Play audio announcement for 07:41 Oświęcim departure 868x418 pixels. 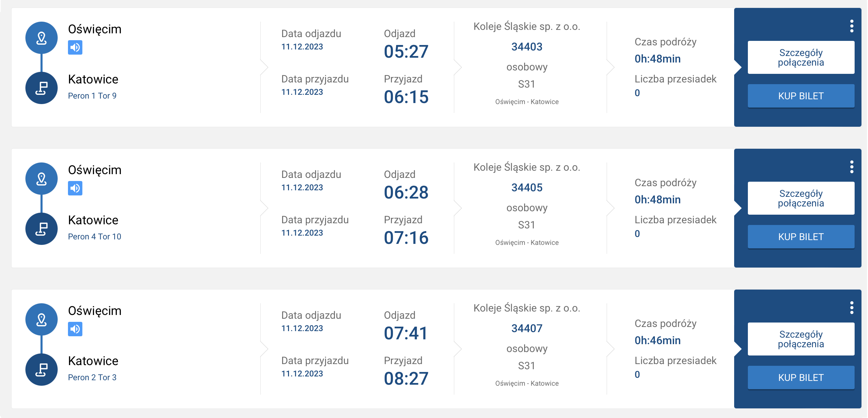[75, 329]
